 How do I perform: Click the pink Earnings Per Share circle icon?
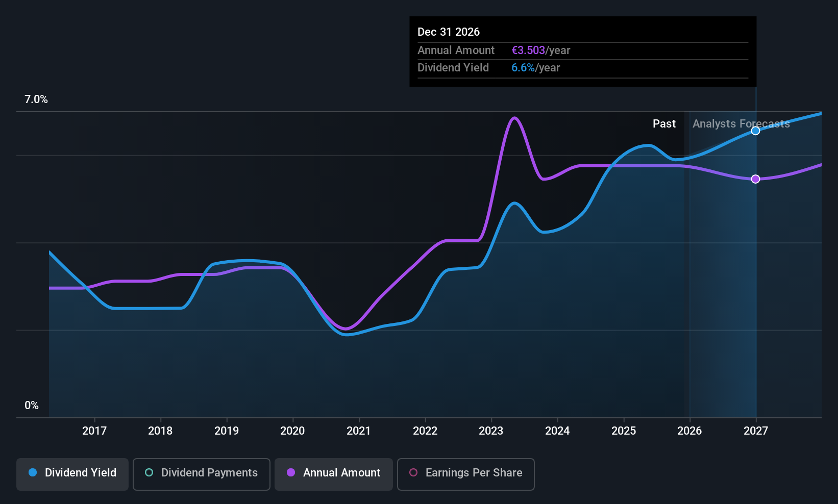(x=413, y=473)
